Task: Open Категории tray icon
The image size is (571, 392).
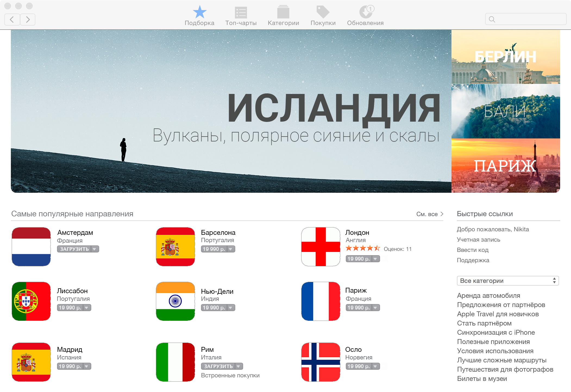Action: (283, 13)
